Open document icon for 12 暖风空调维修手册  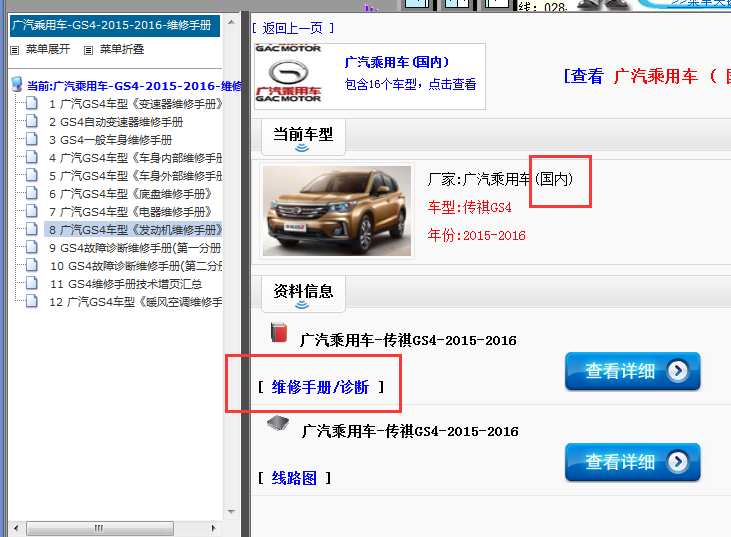pos(32,301)
